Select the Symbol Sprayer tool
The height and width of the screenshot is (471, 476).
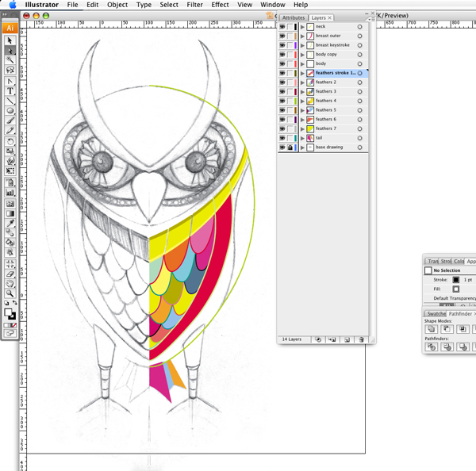point(10,182)
